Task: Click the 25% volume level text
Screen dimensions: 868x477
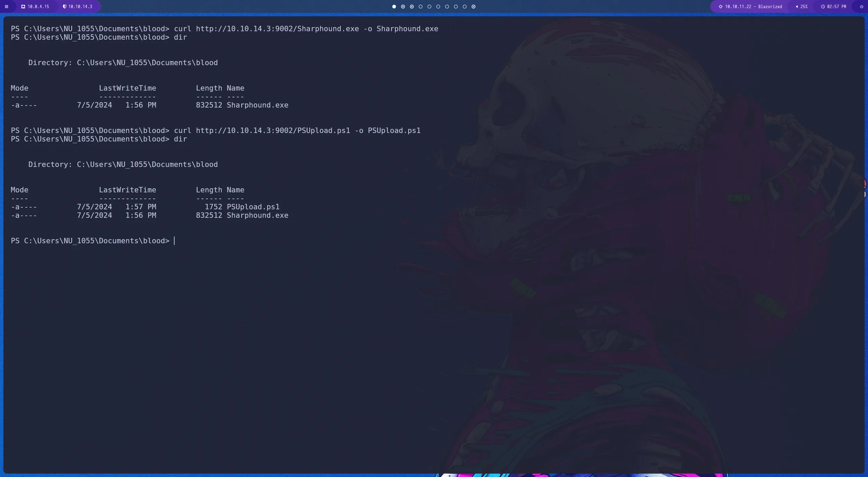Action: click(x=804, y=6)
